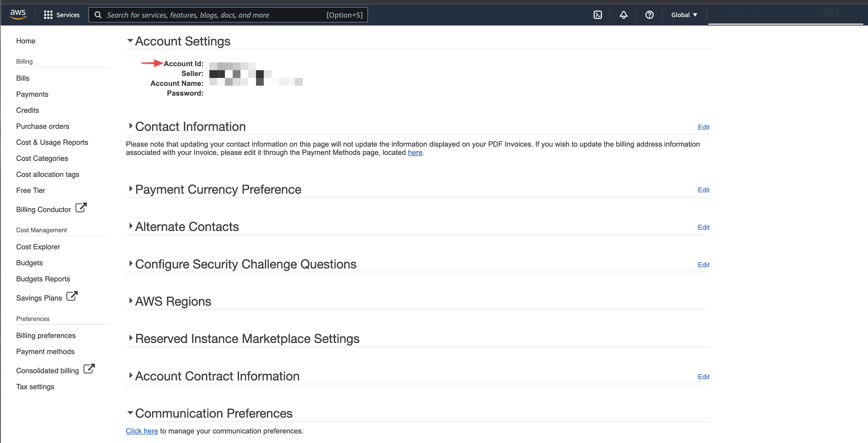Open Cost Categories in sidebar

[42, 158]
